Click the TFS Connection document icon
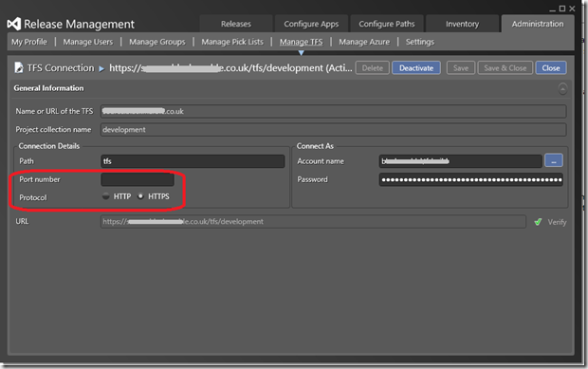Viewport: 588px width, 369px height. coord(18,67)
